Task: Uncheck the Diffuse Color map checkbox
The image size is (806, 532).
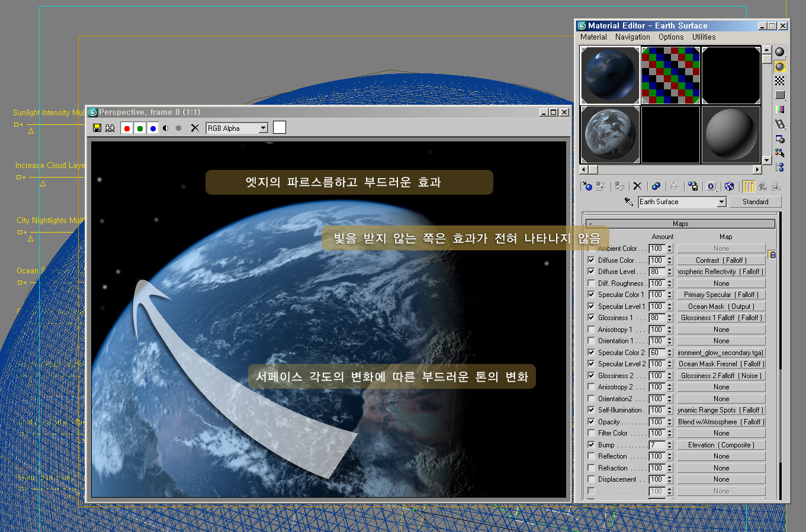Action: point(591,260)
